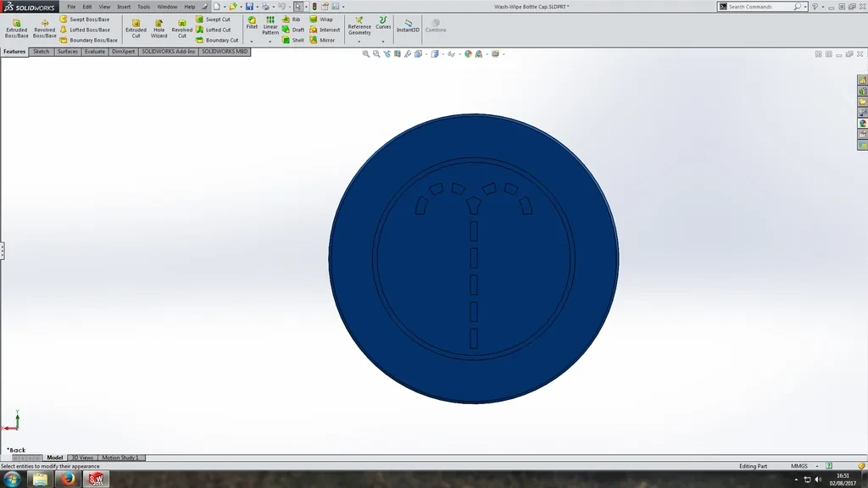868x488 pixels.
Task: Open the View menu
Action: coord(104,7)
